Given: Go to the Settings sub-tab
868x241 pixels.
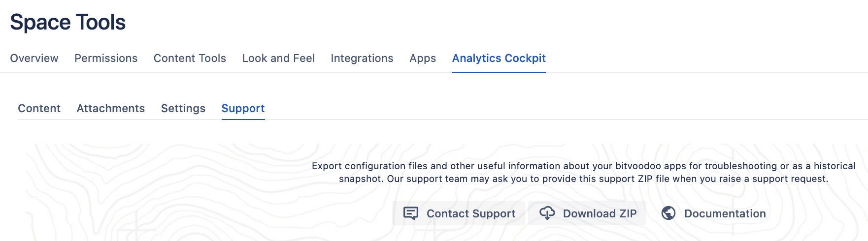Looking at the screenshot, I should pyautogui.click(x=183, y=108).
